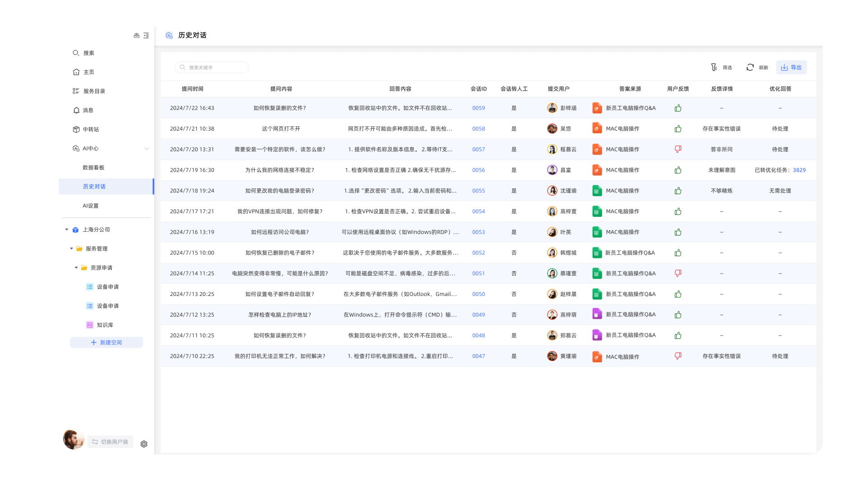This screenshot has height=488, width=868.
Task: Click the sidebar collapse icon
Action: point(146,35)
